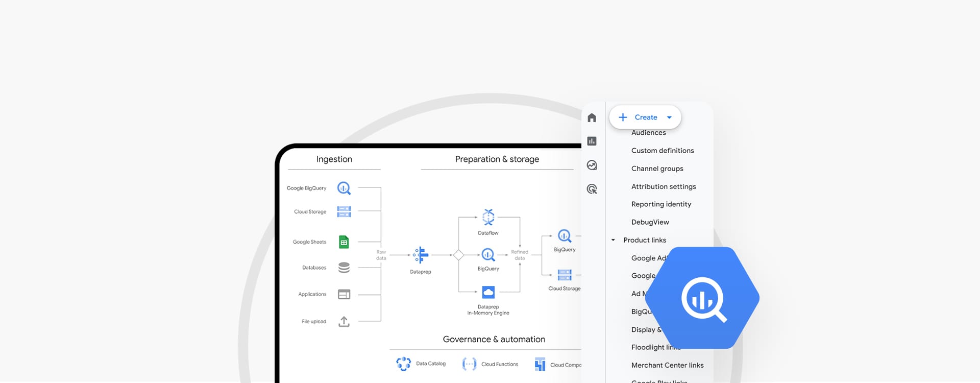Open DebugView from the admin list
This screenshot has height=383, width=980.
click(650, 222)
